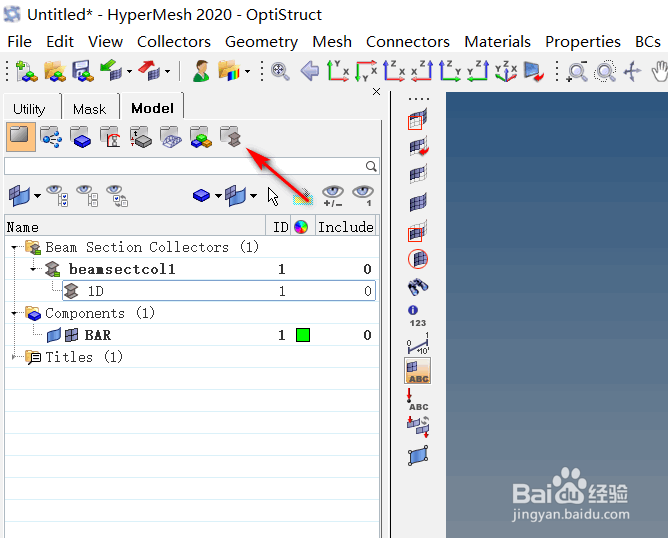This screenshot has width=668, height=538.
Task: Open the User Profiles person icon
Action: 200,71
